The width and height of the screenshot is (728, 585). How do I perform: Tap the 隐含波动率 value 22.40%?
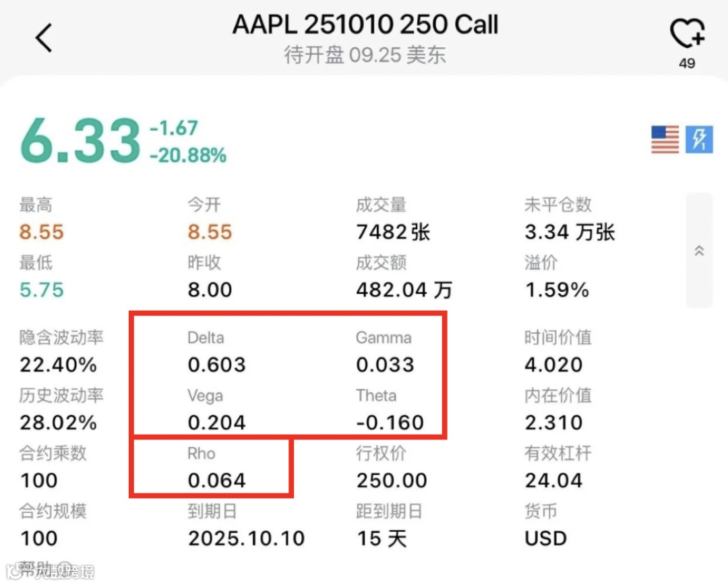coord(58,365)
